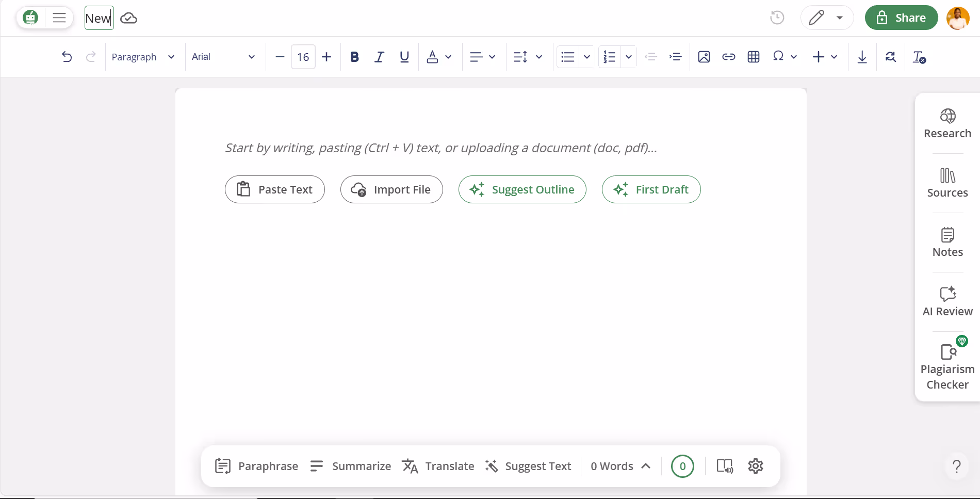
Task: Expand the alignment options dropdown arrow
Action: click(492, 57)
